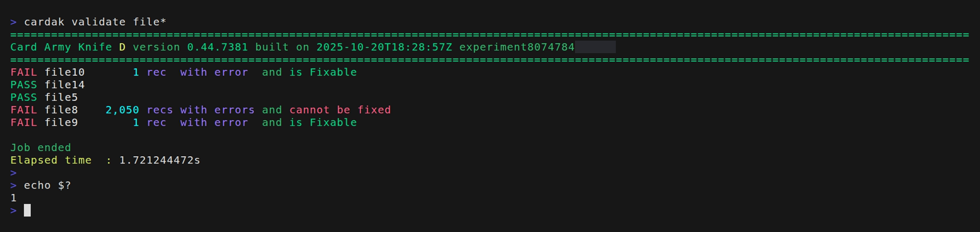The image size is (980, 232).
Task: Click the FAIL status beside file8
Action: [x=24, y=110]
